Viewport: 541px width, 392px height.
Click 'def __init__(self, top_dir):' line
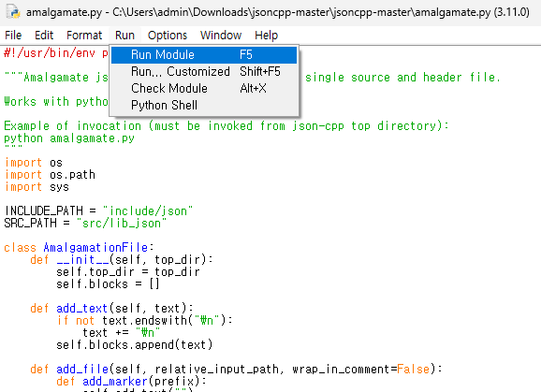(122, 259)
